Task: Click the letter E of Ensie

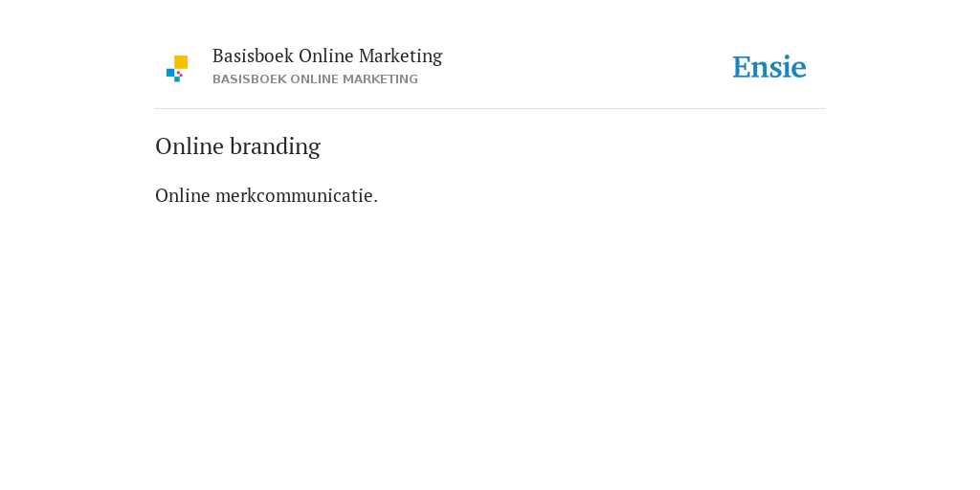Action: 742,68
